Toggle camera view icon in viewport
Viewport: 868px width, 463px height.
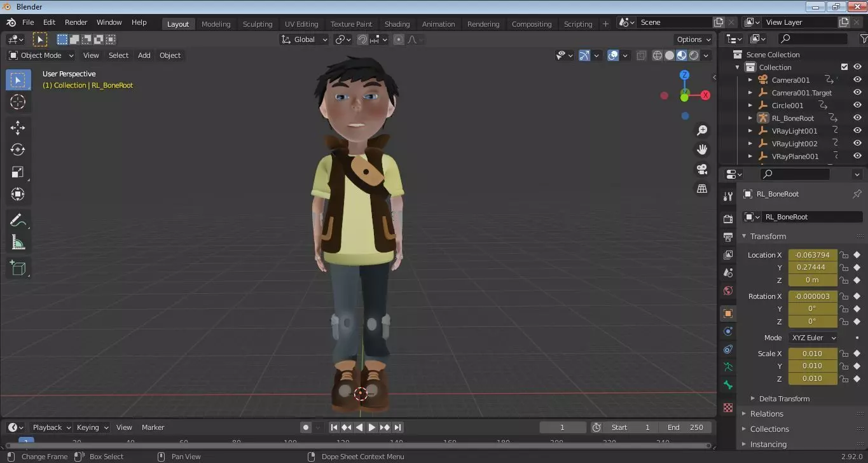click(x=702, y=169)
